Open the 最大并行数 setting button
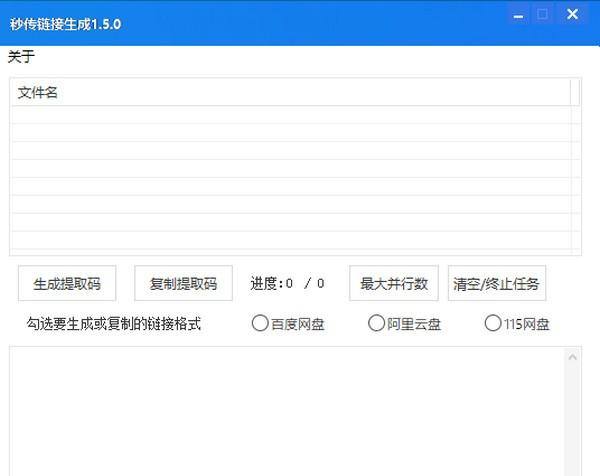Screen dimensions: 600x476 click(x=394, y=283)
